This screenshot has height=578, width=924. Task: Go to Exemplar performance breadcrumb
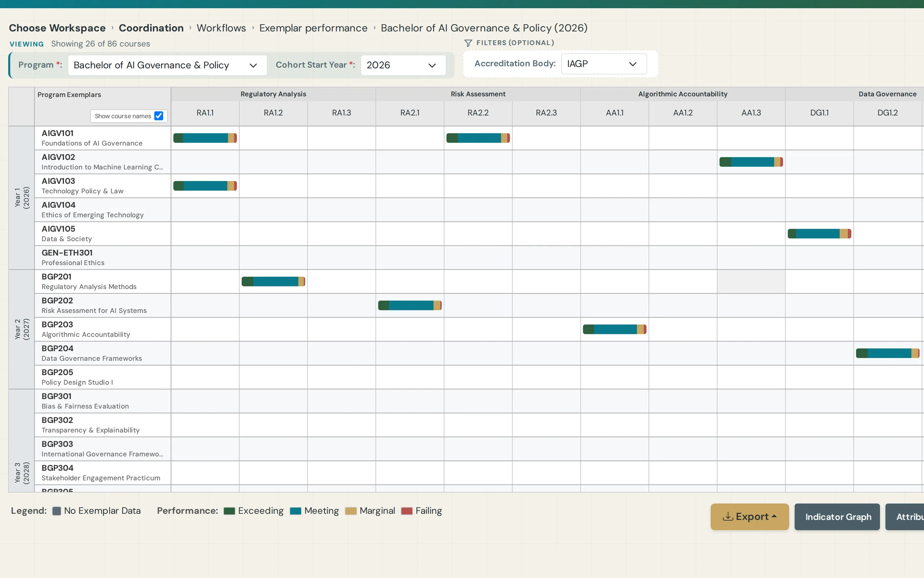[x=313, y=28]
